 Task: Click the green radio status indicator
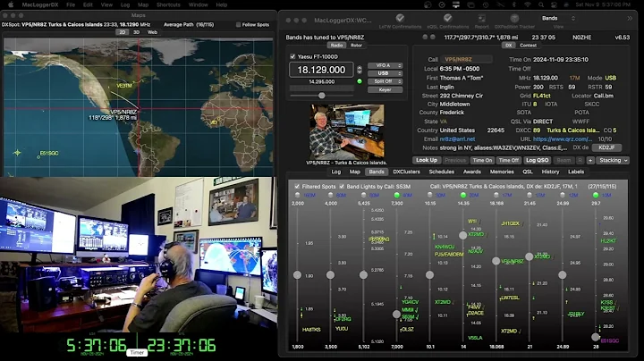tap(360, 81)
